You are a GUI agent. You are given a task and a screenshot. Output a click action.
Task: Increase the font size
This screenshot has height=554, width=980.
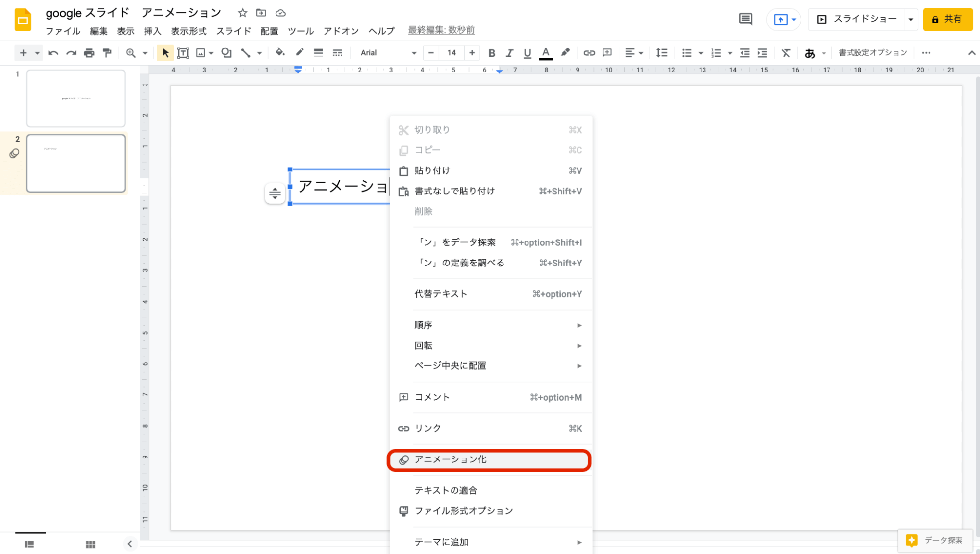click(472, 53)
